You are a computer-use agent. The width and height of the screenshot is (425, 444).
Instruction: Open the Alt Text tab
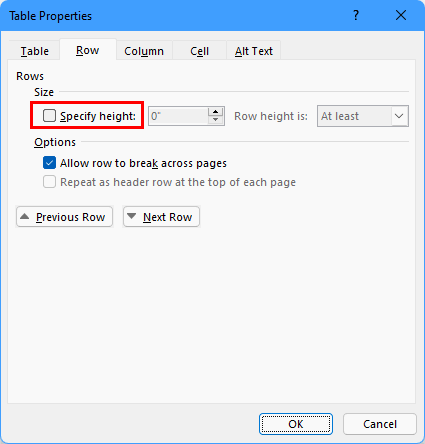pyautogui.click(x=254, y=51)
